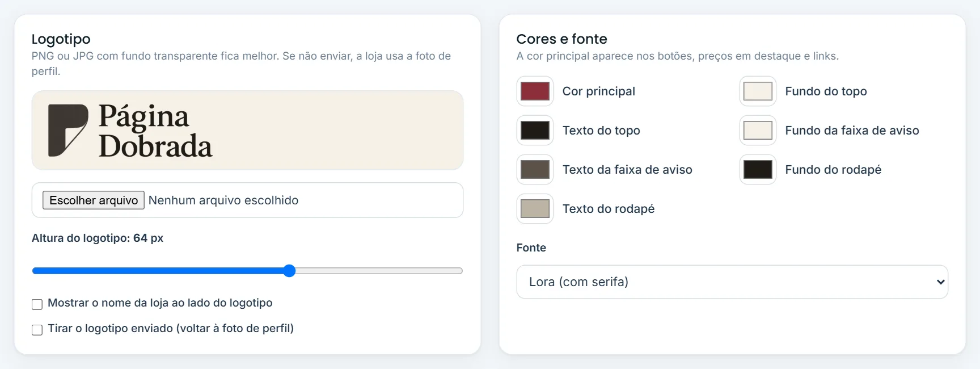Check Tirar o logotipo enviado option

click(37, 330)
